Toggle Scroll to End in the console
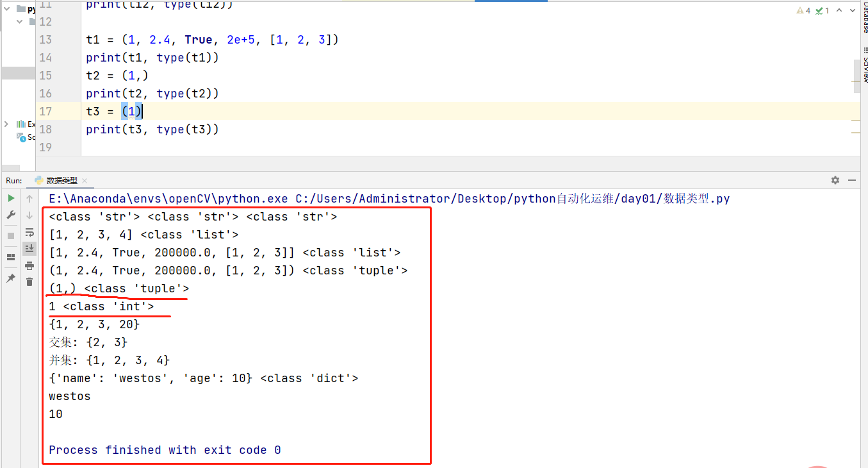Viewport: 868px width, 468px height. [29, 248]
